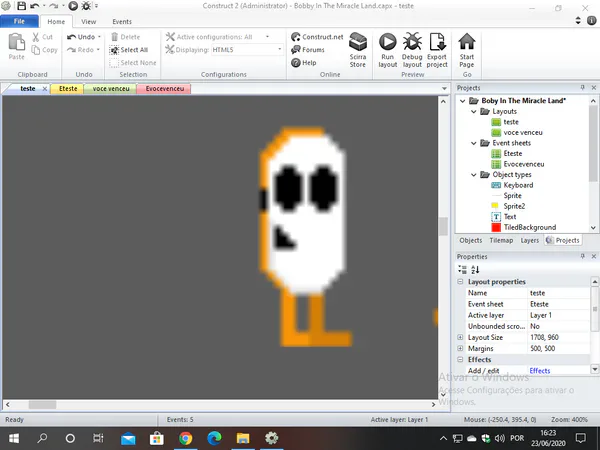Click the Name property value teste
600x450 pixels.
[537, 293]
